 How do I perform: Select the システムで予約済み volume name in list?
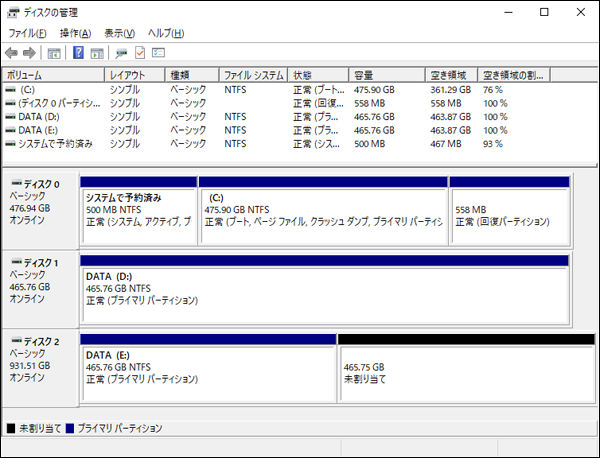click(55, 144)
